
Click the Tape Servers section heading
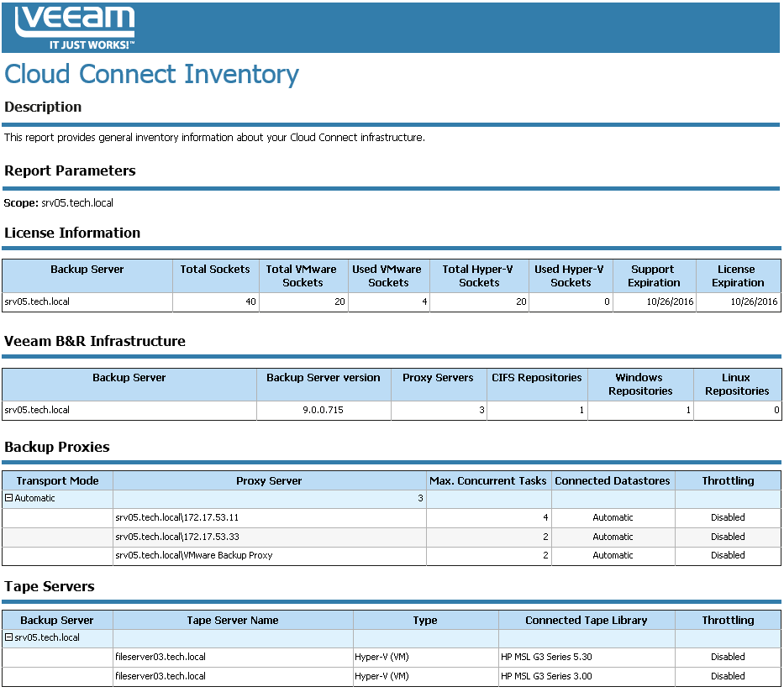pos(49,586)
